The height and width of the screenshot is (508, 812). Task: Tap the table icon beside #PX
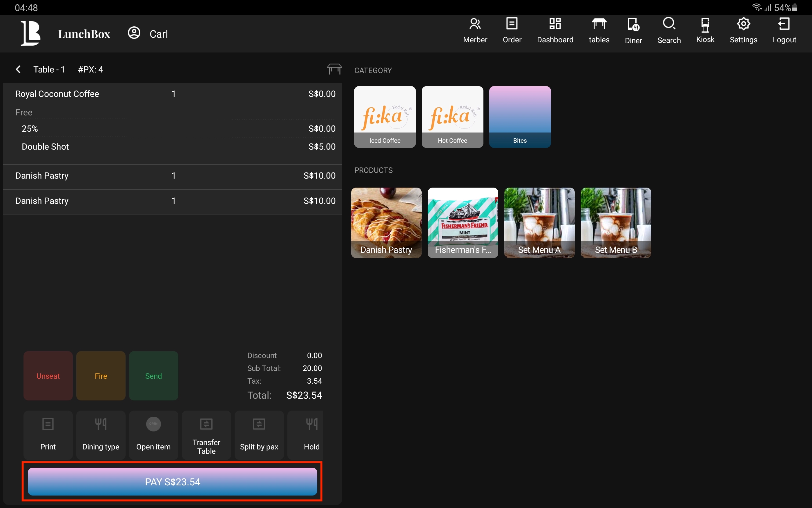pyautogui.click(x=334, y=69)
